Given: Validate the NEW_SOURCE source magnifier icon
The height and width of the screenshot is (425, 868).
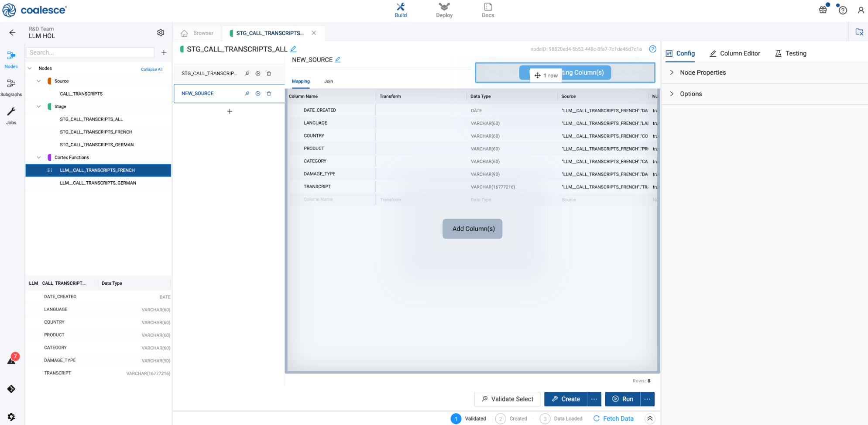Looking at the screenshot, I should pyautogui.click(x=247, y=93).
